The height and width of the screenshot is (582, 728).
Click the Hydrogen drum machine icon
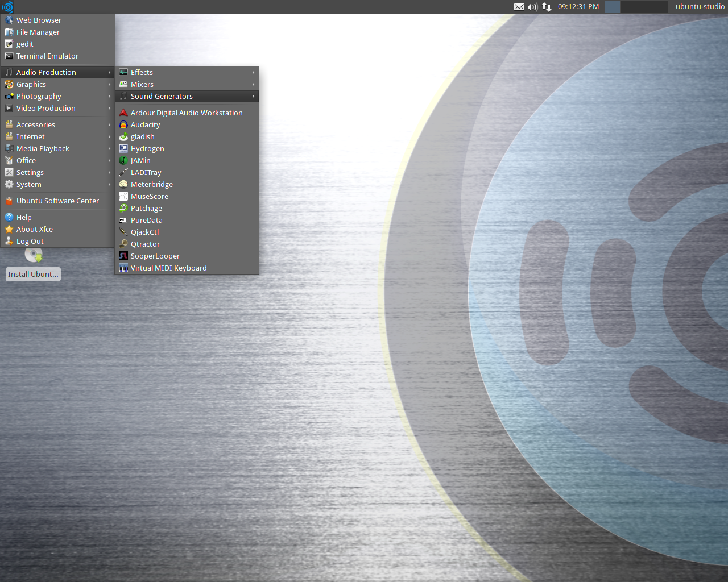(x=123, y=148)
